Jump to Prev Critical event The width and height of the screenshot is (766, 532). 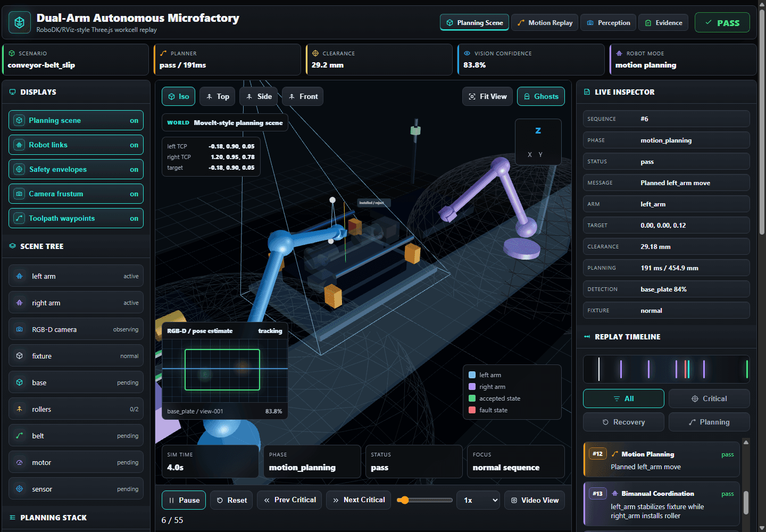point(289,500)
